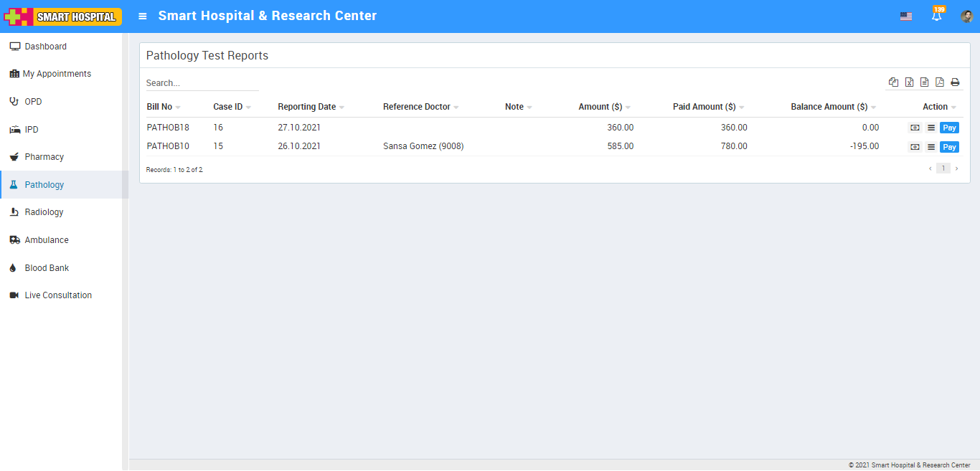The width and height of the screenshot is (980, 471).
Task: Open the notifications bell
Action: pyautogui.click(x=936, y=16)
